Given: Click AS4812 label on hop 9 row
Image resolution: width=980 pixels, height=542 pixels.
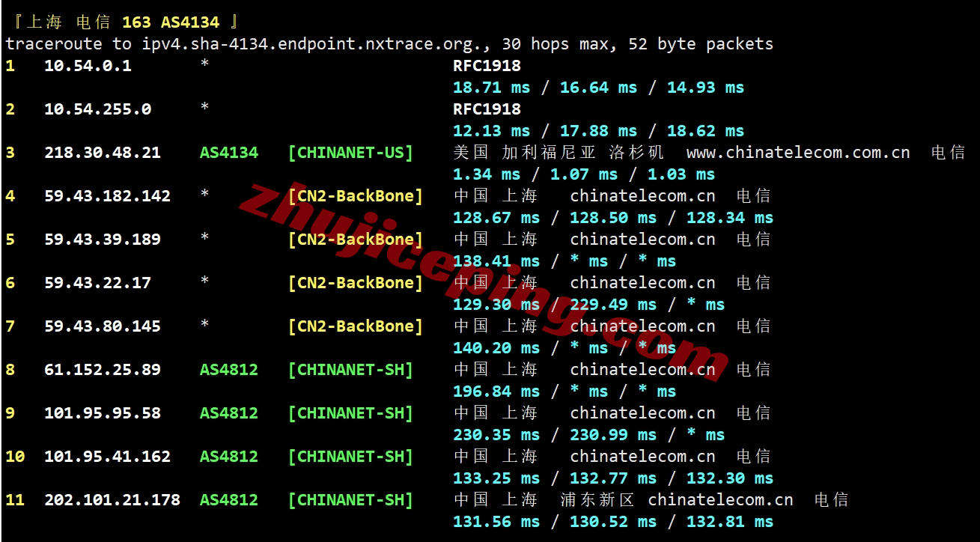Looking at the screenshot, I should coord(229,413).
